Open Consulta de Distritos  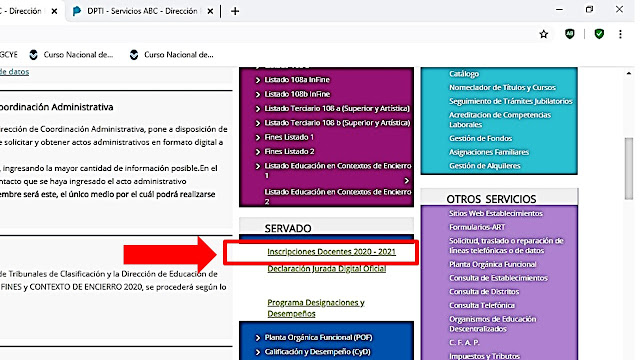coord(484,292)
